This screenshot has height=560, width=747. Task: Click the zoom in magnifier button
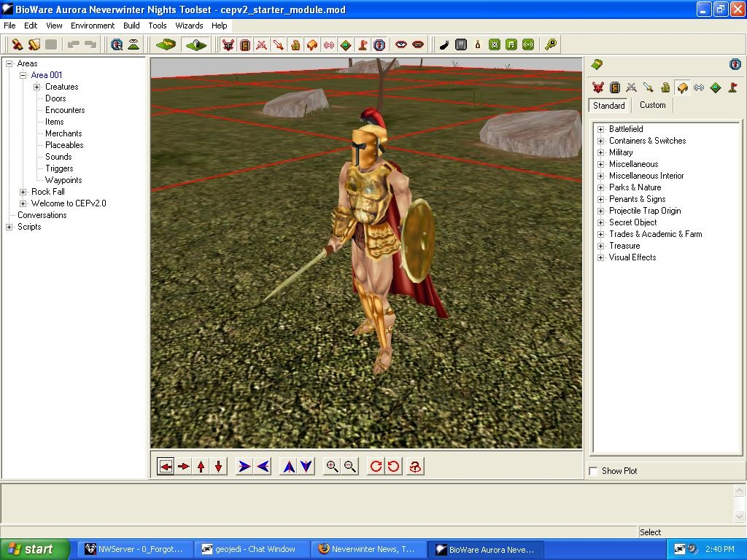tap(332, 467)
